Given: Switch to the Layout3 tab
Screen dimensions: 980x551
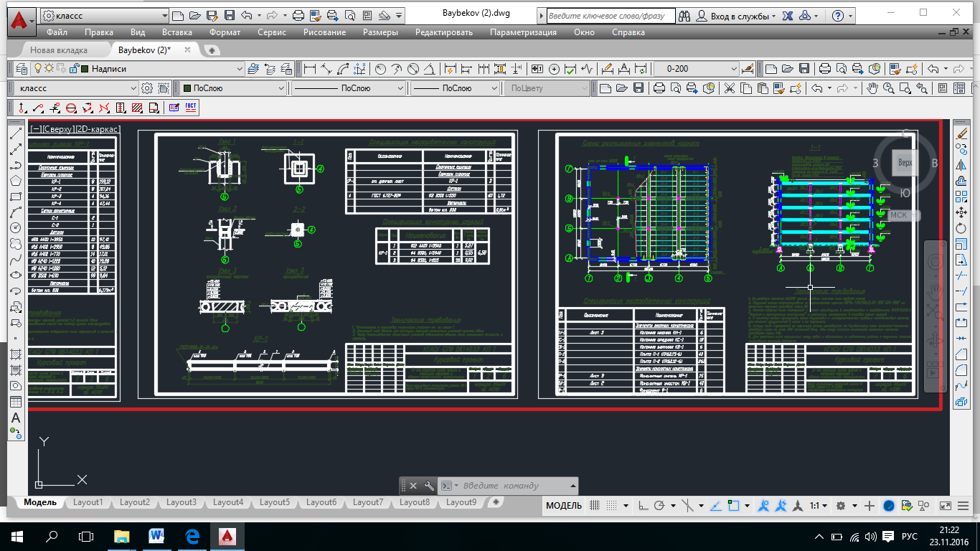Looking at the screenshot, I should click(182, 502).
